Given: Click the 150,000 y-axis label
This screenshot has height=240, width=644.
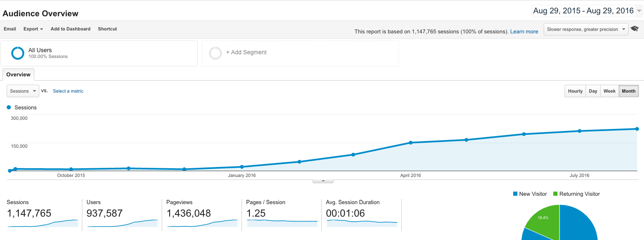Looking at the screenshot, I should [18, 146].
